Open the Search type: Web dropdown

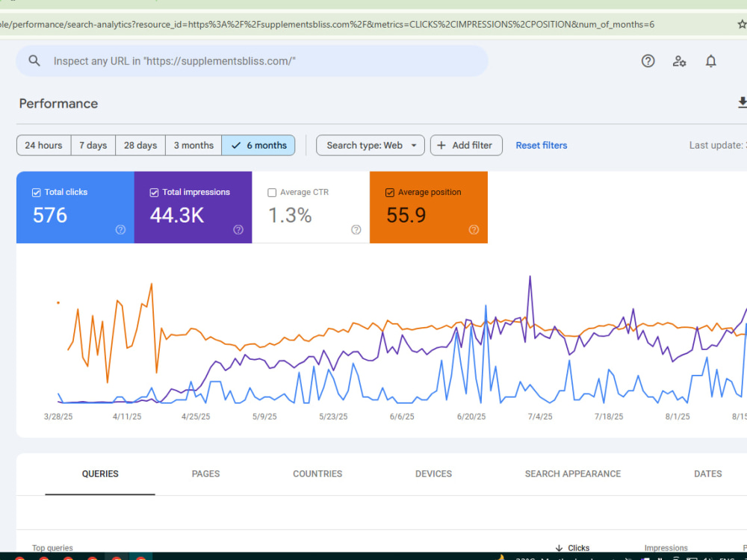tap(371, 146)
